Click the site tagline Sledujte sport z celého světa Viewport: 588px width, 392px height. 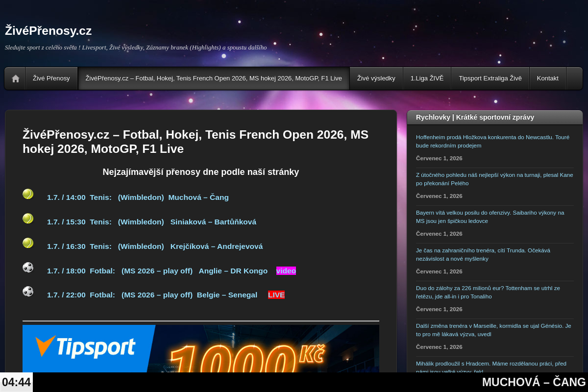tap(136, 48)
